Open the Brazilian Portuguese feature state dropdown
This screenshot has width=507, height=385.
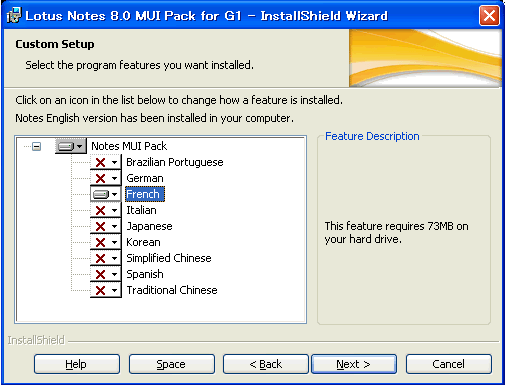tap(106, 162)
